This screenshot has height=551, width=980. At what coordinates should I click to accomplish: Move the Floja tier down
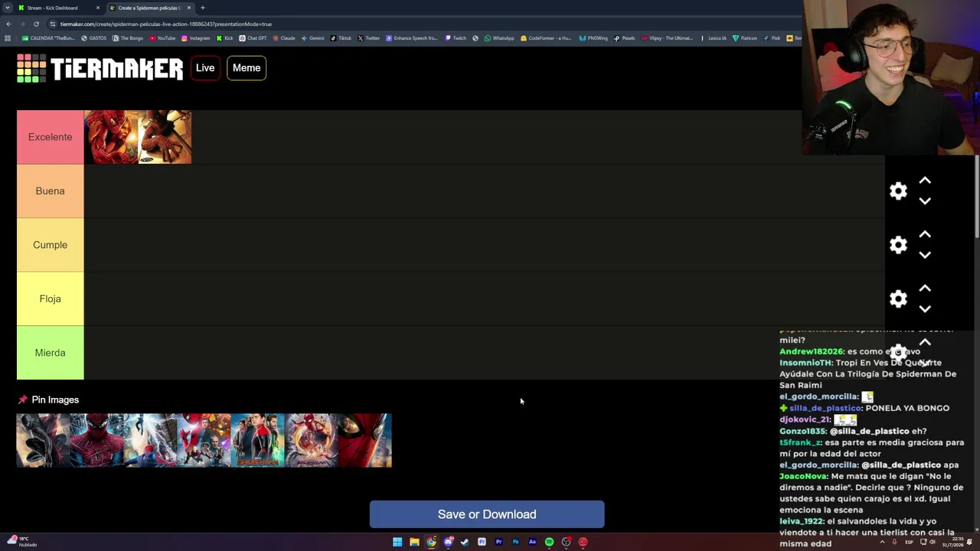[925, 308]
